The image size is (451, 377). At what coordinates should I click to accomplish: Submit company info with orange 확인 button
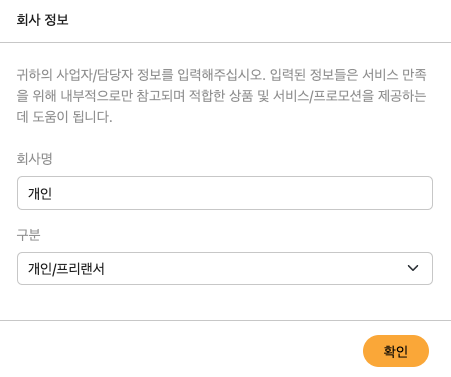tap(396, 351)
